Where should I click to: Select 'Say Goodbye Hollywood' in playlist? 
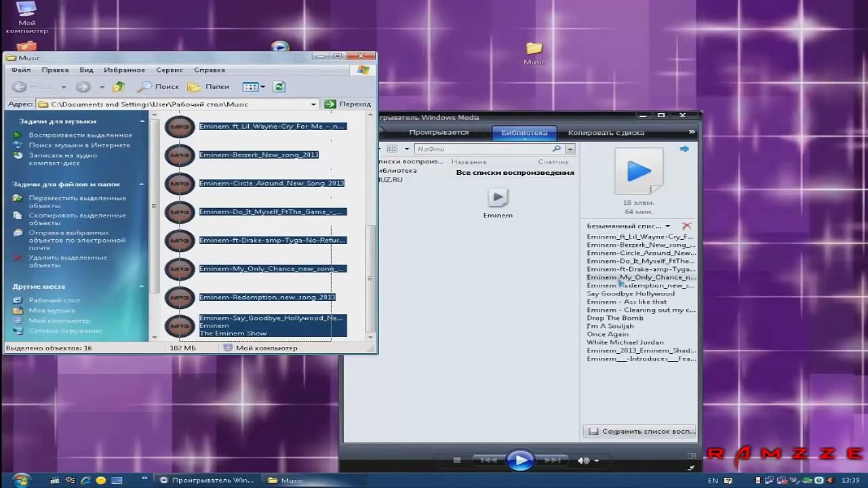pos(631,293)
